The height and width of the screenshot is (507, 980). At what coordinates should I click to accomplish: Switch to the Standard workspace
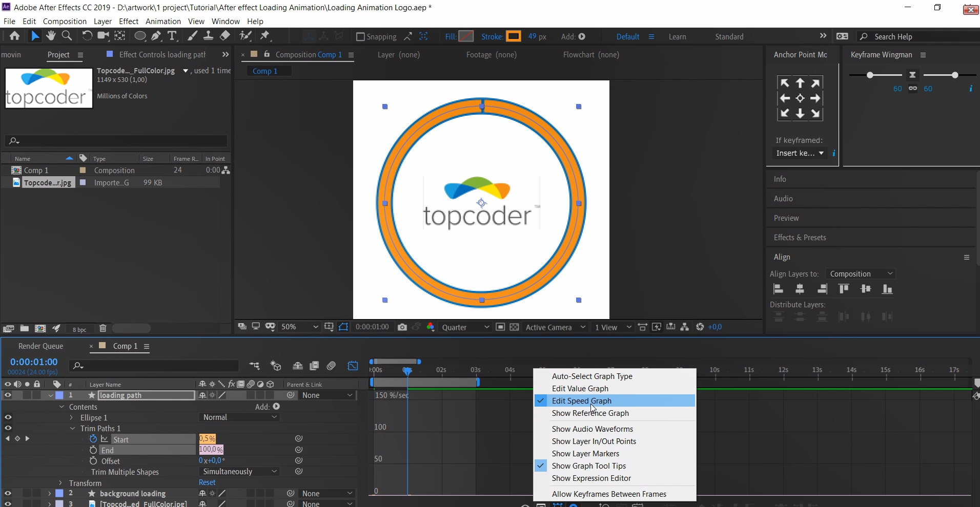click(x=729, y=37)
